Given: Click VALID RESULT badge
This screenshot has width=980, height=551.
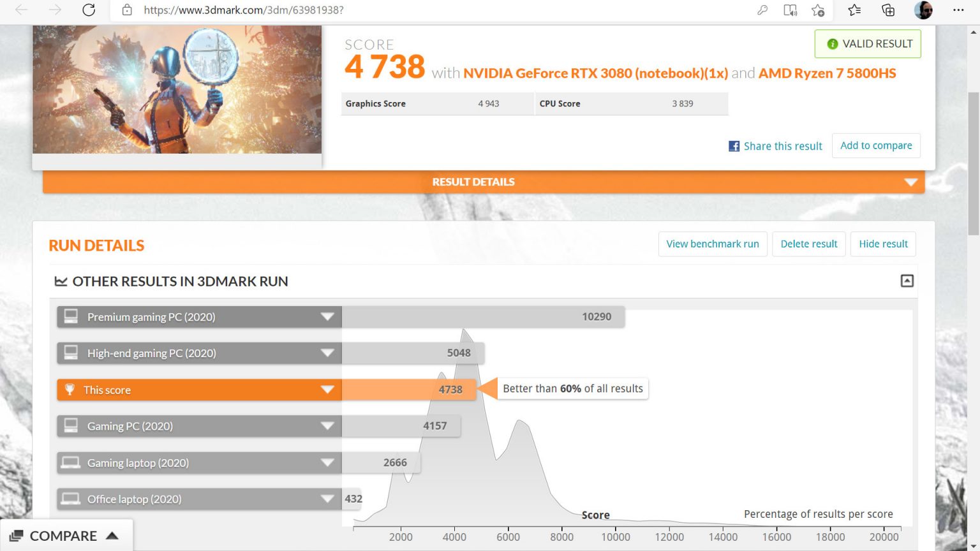Looking at the screenshot, I should click(x=868, y=44).
